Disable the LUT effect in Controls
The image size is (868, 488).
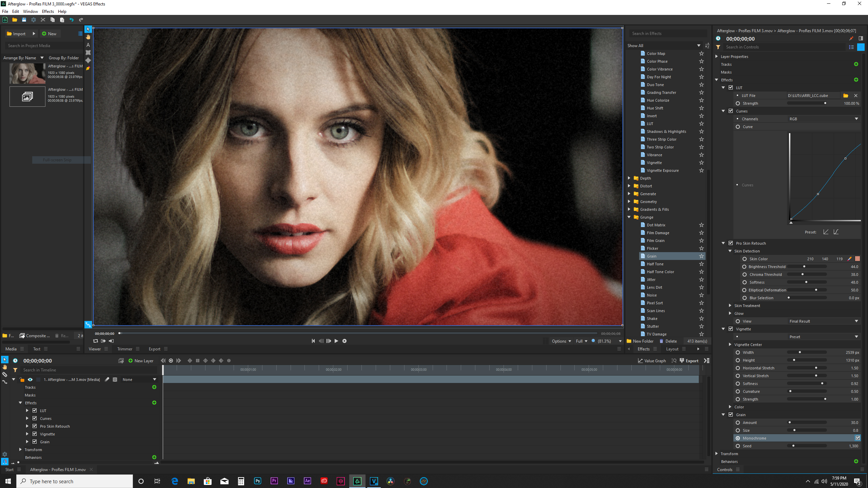(x=731, y=88)
